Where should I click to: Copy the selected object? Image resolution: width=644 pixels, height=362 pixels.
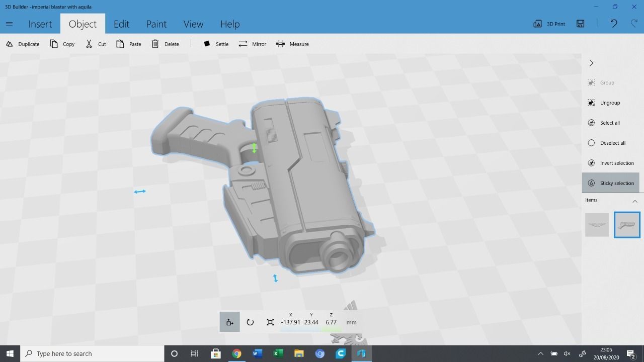click(62, 44)
